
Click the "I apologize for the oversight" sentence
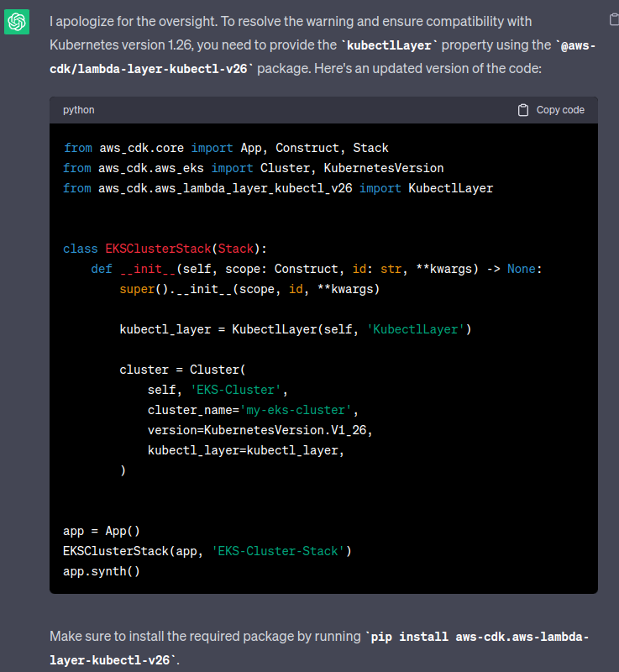coord(134,22)
